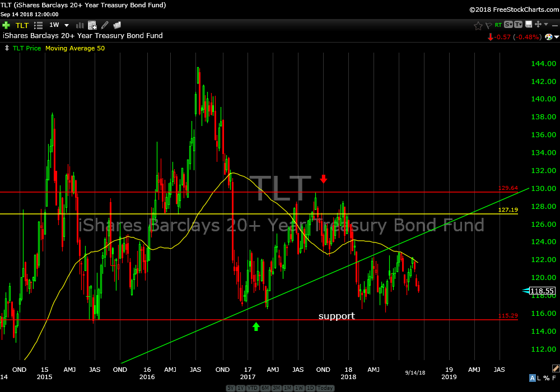Click the Today range button
The width and height of the screenshot is (560, 392).
click(x=325, y=388)
